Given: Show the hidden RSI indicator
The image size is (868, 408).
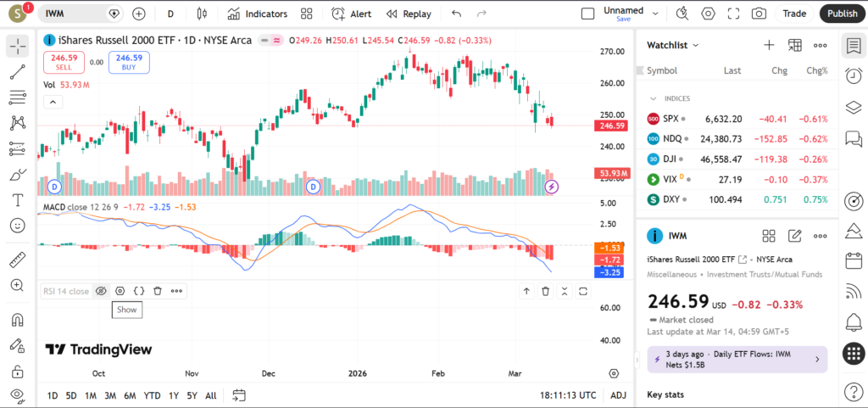Looking at the screenshot, I should point(100,291).
